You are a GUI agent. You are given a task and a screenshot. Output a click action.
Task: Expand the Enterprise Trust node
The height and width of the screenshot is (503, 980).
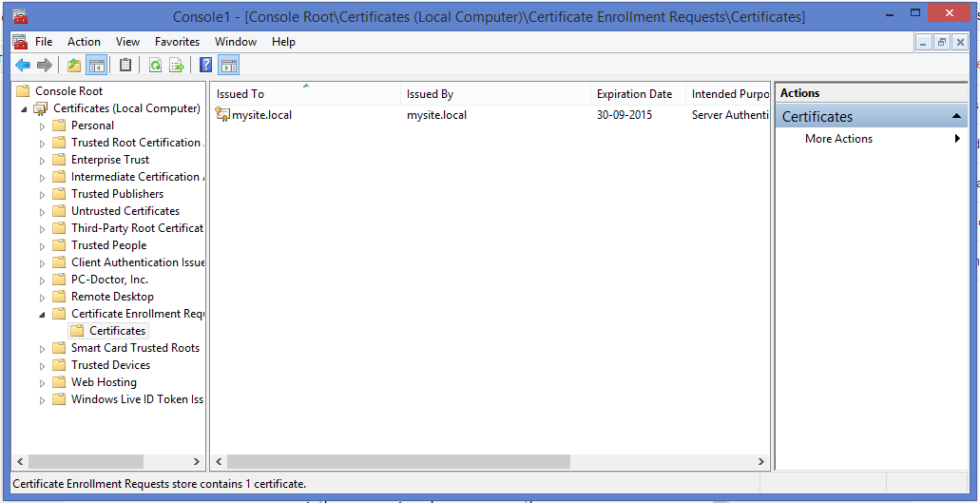43,161
